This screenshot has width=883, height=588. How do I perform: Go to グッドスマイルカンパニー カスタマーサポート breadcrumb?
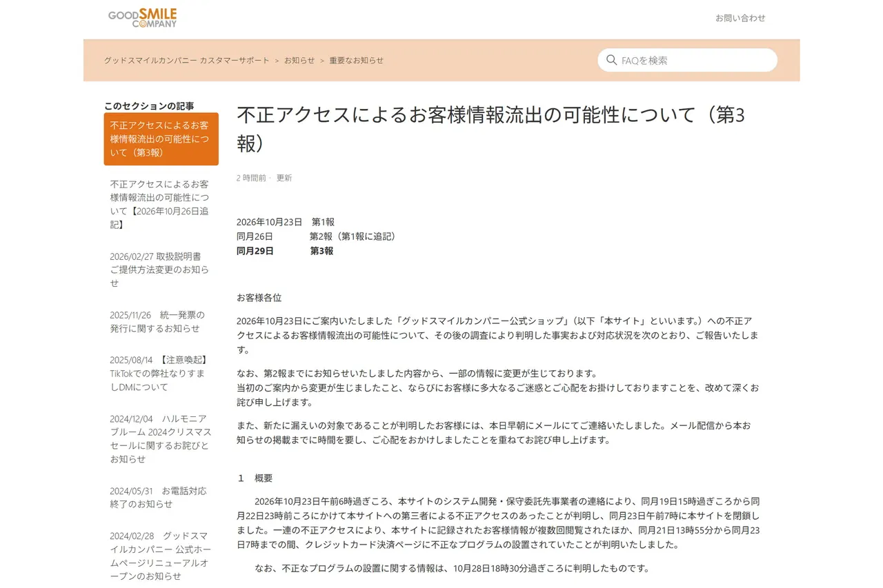[187, 60]
